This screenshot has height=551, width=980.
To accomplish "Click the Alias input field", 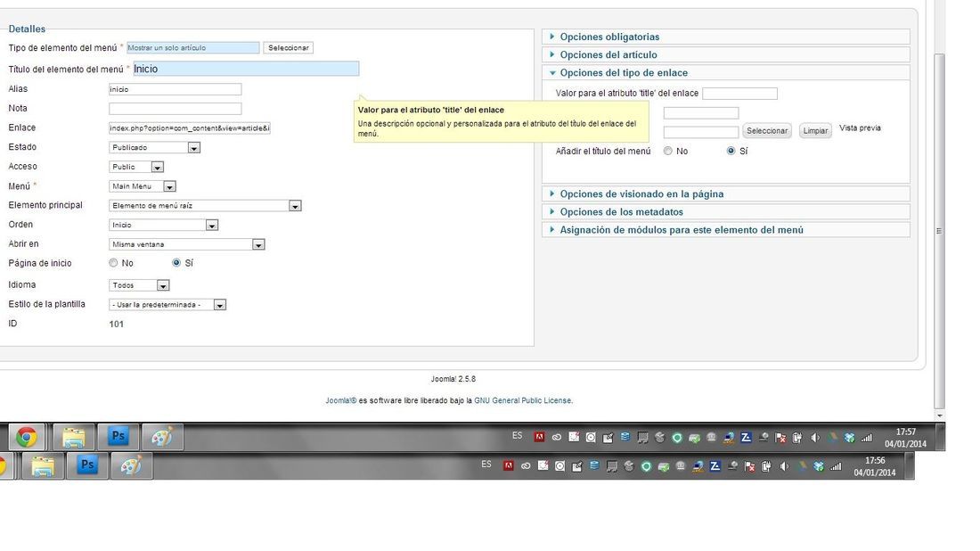I will 175,89.
